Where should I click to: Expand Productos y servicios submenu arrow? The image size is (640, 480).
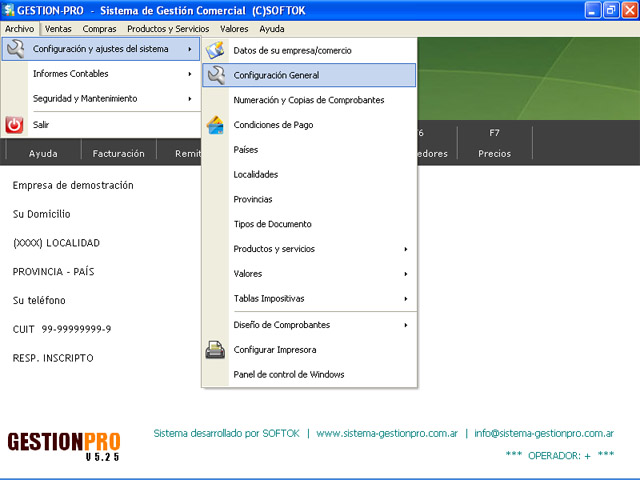[x=406, y=249]
